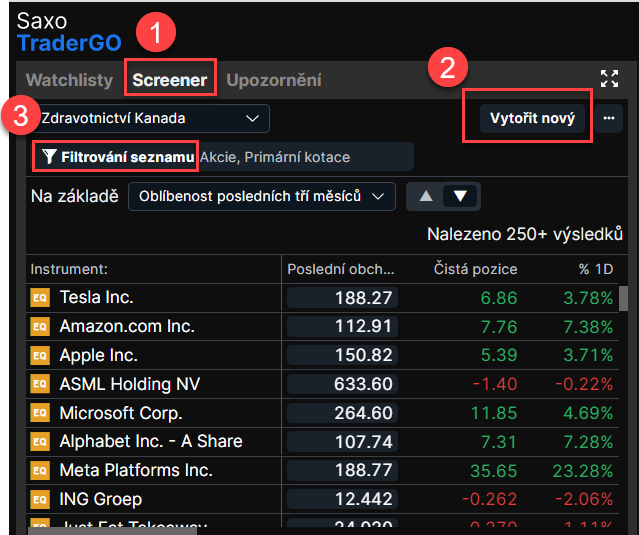Sort ascending with the up triangle
This screenshot has height=535, width=639.
tap(426, 196)
